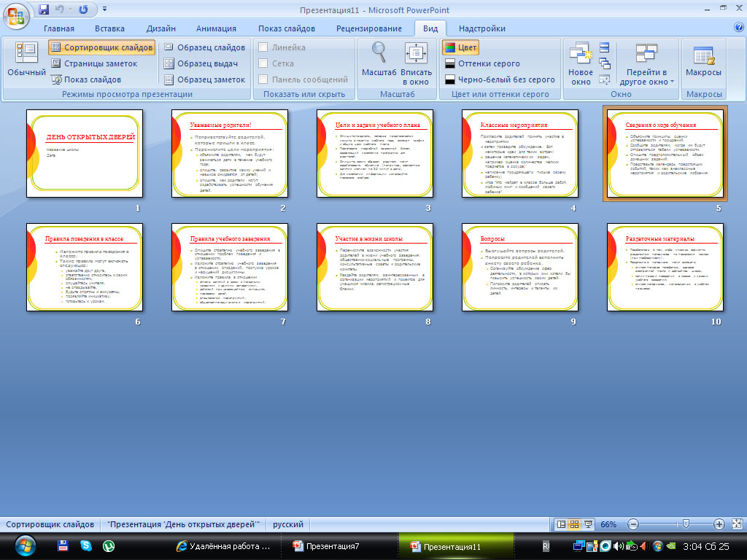747x560 pixels.
Task: Switch to the Анимация ribbon tab
Action: tap(216, 28)
